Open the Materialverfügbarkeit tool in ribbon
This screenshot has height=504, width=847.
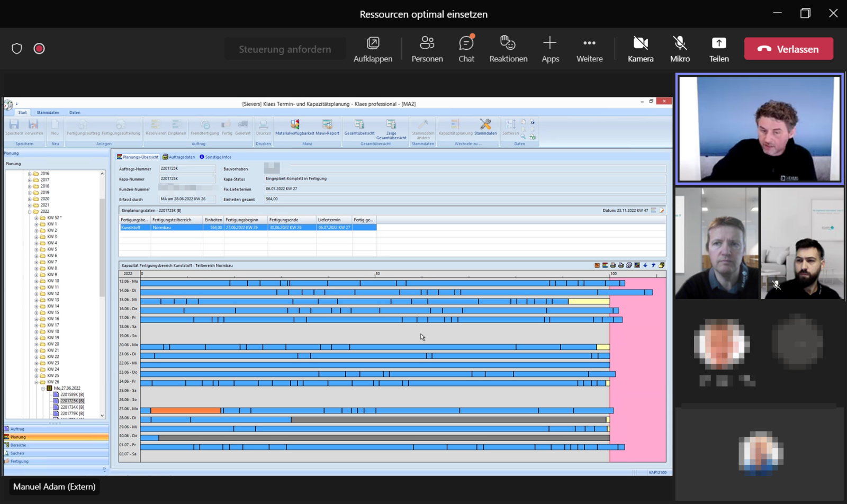coord(294,127)
